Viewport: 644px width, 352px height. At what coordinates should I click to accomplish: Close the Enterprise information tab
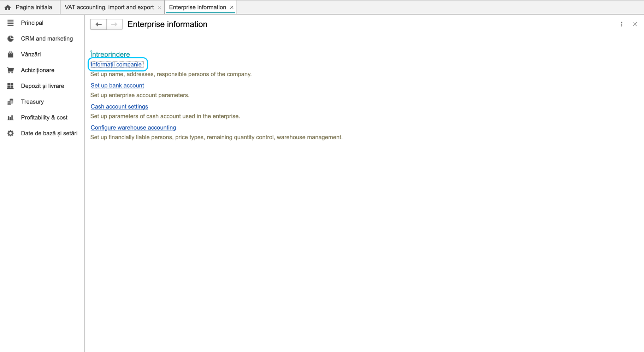[232, 7]
